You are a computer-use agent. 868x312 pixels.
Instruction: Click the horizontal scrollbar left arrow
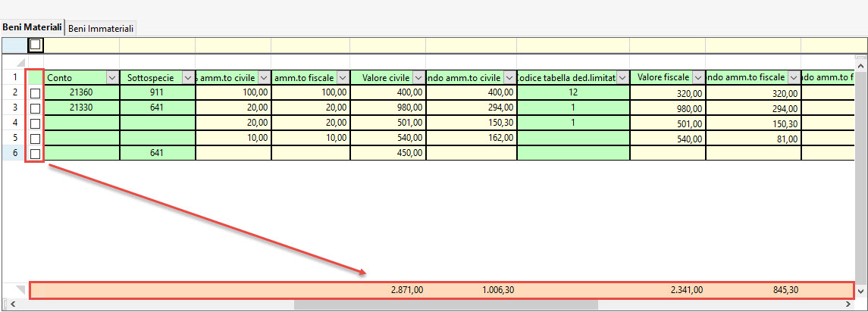click(x=14, y=304)
